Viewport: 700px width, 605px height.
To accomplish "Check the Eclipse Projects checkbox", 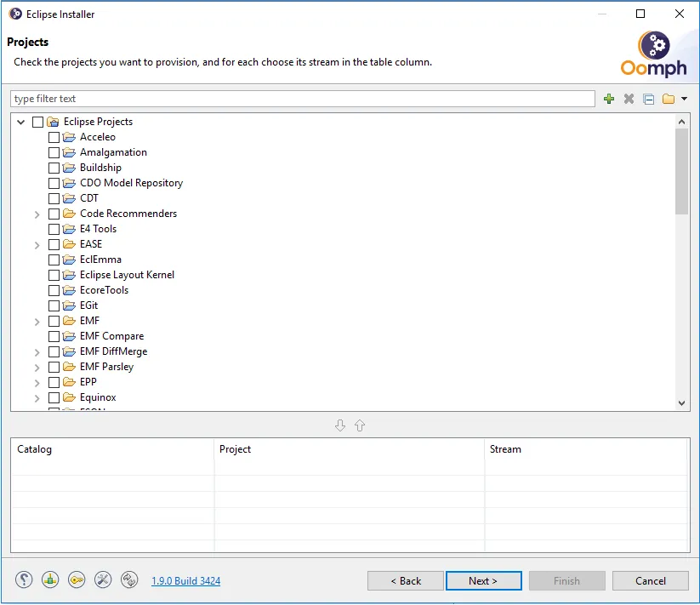I will pyautogui.click(x=38, y=122).
